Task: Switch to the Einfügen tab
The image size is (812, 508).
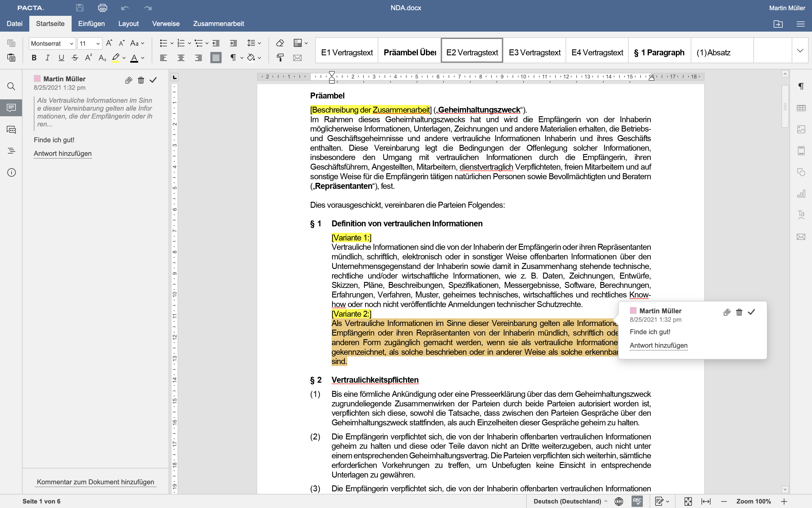Action: point(91,23)
